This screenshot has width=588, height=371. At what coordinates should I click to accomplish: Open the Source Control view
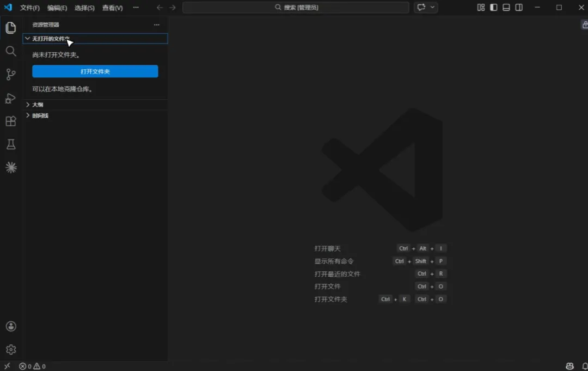(x=11, y=74)
